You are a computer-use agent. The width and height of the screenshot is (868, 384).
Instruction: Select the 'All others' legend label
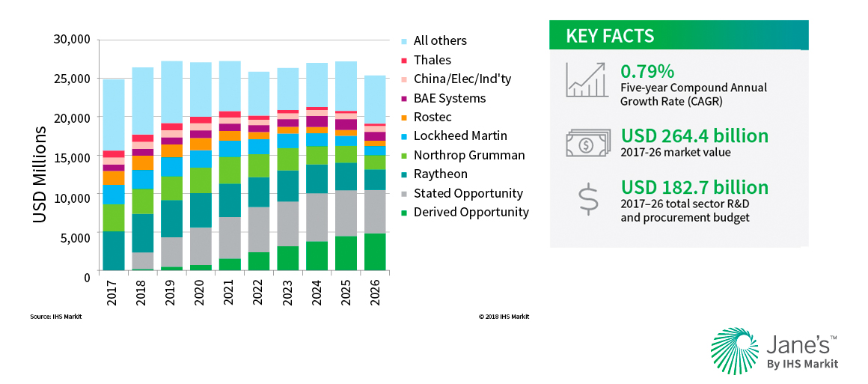pyautogui.click(x=440, y=41)
